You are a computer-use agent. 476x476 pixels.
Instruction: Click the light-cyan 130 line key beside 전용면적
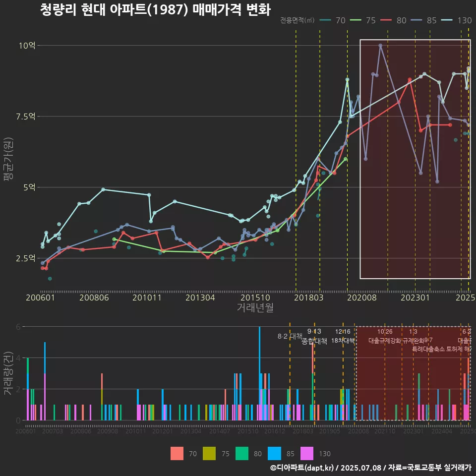pyautogui.click(x=447, y=20)
